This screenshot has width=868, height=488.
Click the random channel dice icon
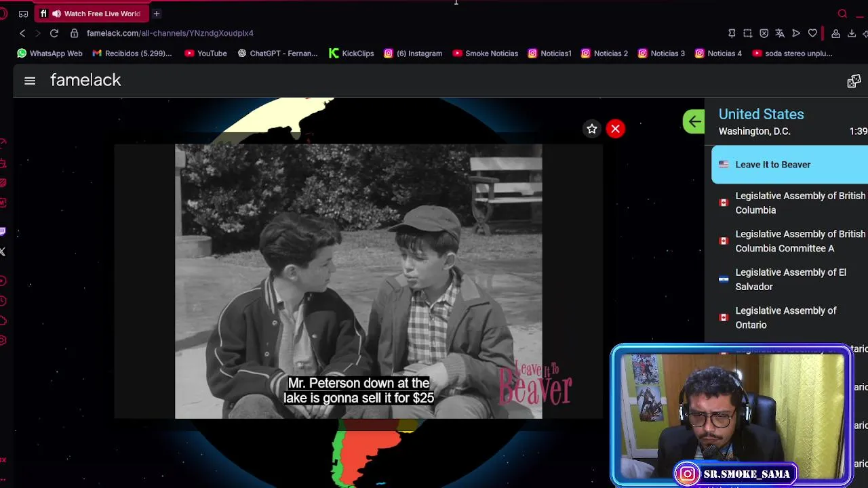[x=854, y=81]
